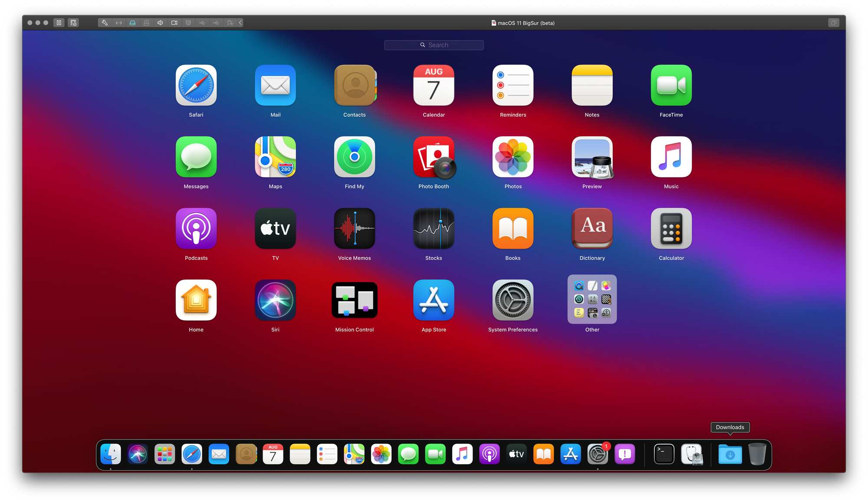Open Notes from the Dock
Viewport: 868px width, 502px height.
coord(300,454)
